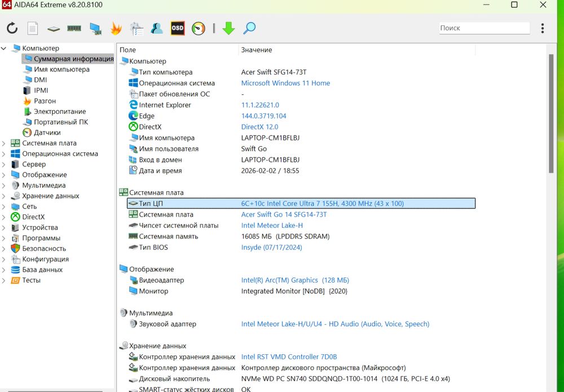Expand the Хранение данных tree node
The image size is (564, 392).
click(x=3, y=196)
